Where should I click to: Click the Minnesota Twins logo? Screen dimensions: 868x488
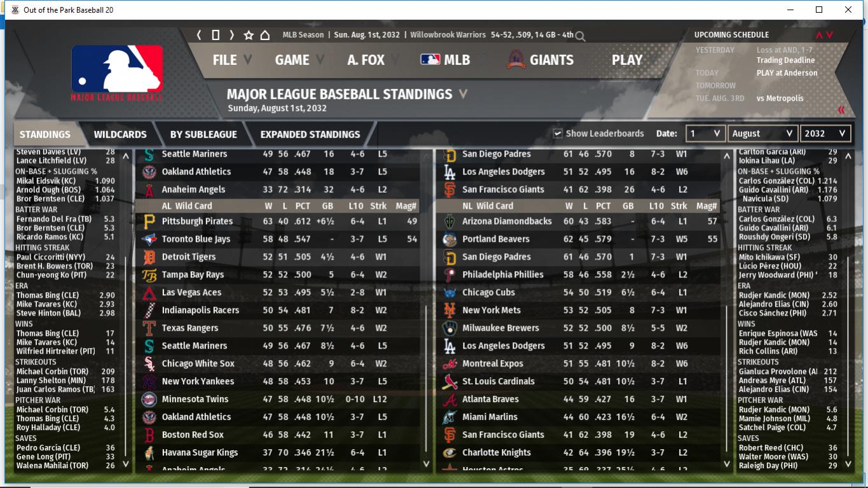click(149, 400)
